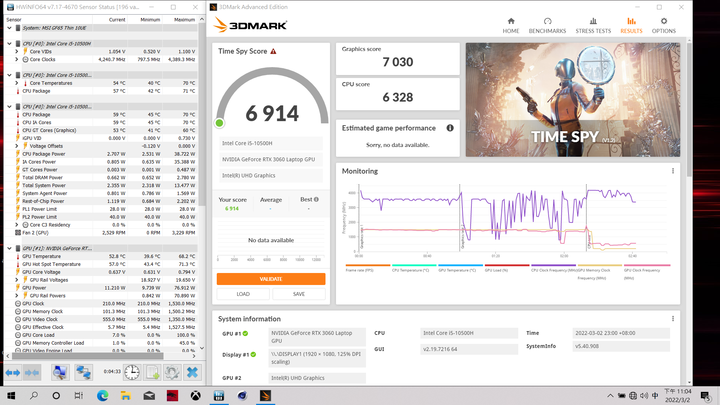Image resolution: width=720 pixels, height=405 pixels.
Task: Click the logging sheet with green plus icon
Action: pyautogui.click(x=152, y=372)
